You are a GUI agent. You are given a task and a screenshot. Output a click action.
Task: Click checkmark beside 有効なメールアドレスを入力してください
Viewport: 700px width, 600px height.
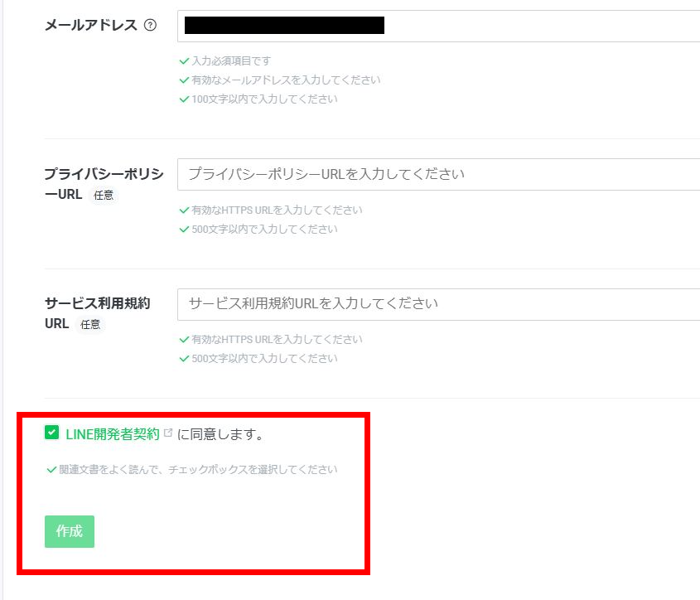pos(184,80)
